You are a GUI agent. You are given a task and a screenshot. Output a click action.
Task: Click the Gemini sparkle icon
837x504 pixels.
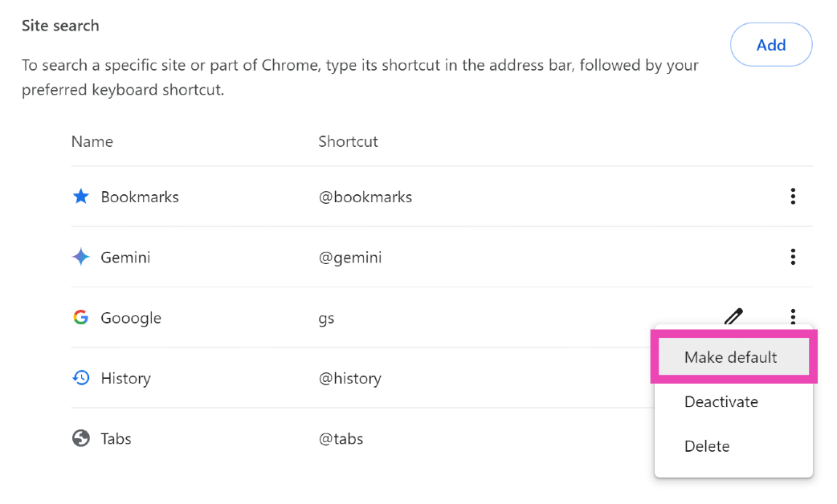pos(81,258)
